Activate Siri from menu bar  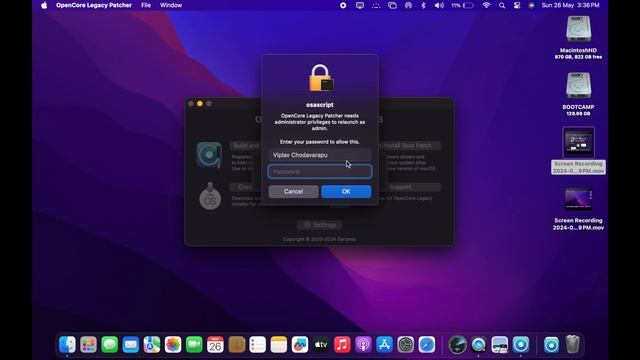pos(531,5)
